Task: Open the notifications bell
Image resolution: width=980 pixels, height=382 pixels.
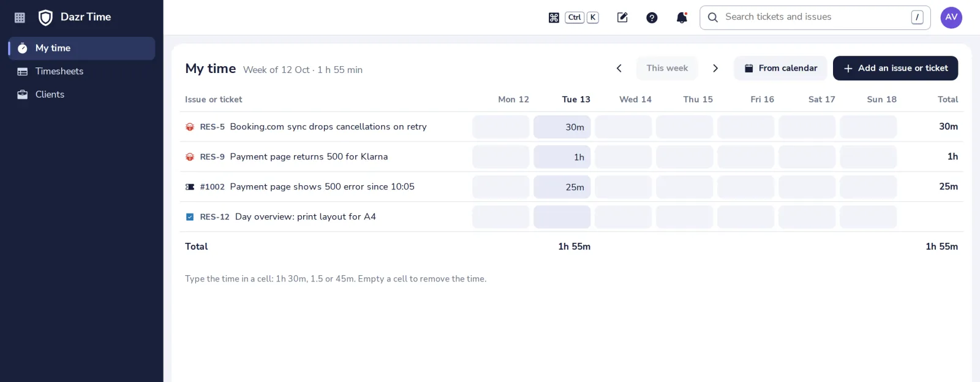Action: 682,18
